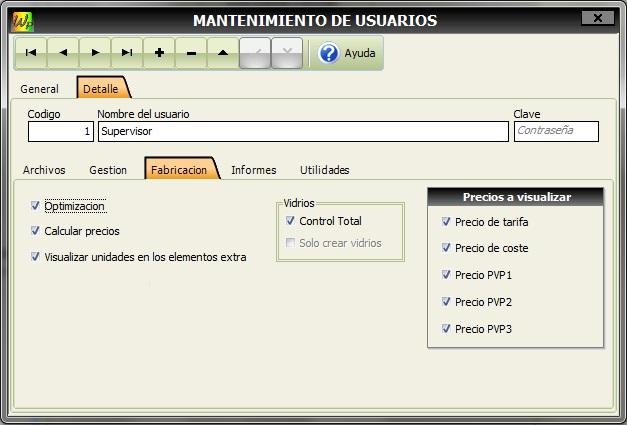Click the up triangle edit icon
The image size is (627, 425).
pyautogui.click(x=223, y=53)
